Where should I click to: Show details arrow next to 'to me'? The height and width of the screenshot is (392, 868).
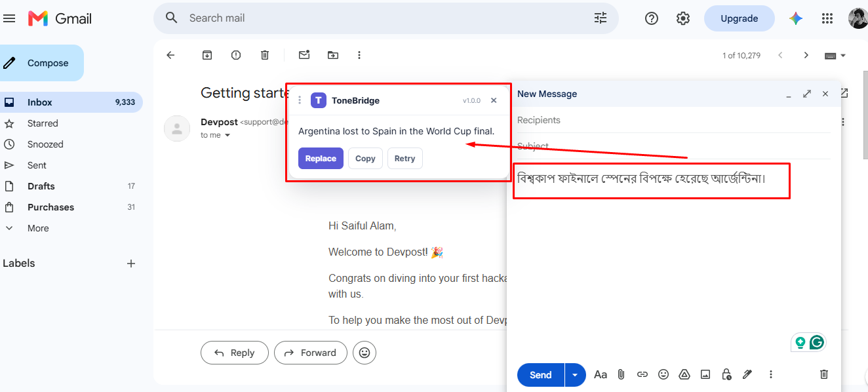click(x=227, y=135)
